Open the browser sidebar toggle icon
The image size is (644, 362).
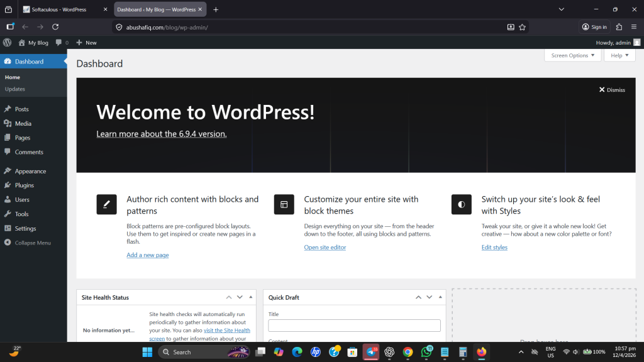pyautogui.click(x=10, y=26)
